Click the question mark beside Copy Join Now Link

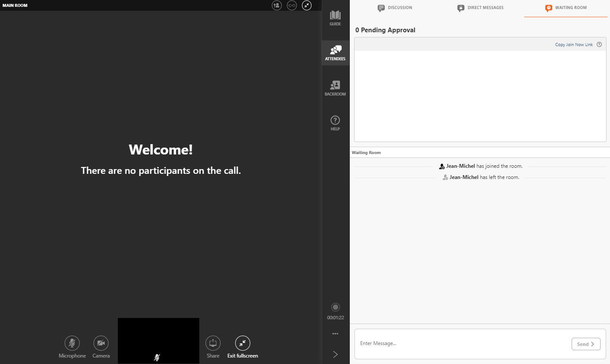pos(599,44)
